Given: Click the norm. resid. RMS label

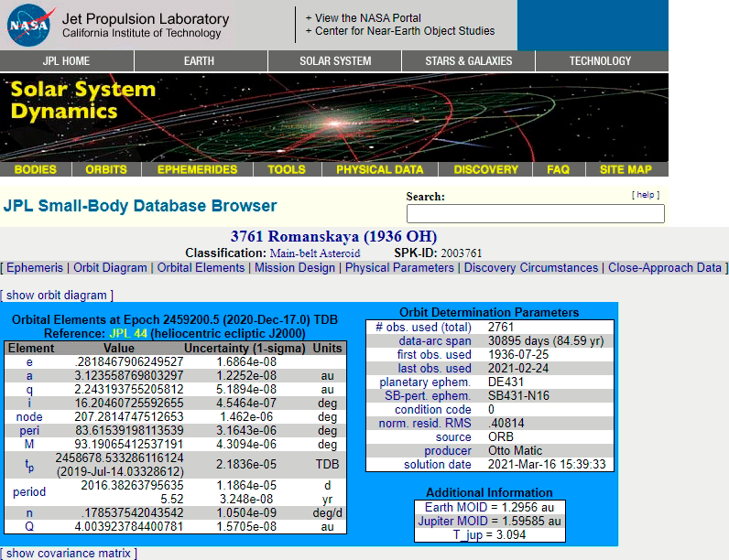Looking at the screenshot, I should click(x=425, y=424).
